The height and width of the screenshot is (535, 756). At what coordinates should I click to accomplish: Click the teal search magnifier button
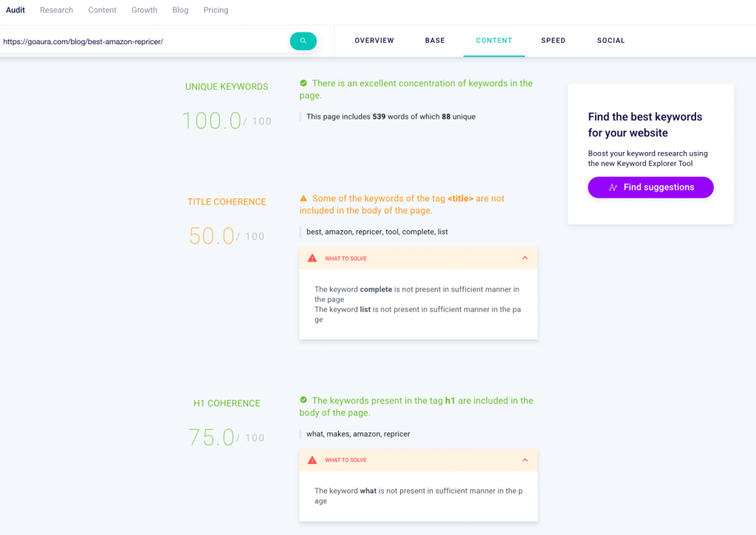303,41
